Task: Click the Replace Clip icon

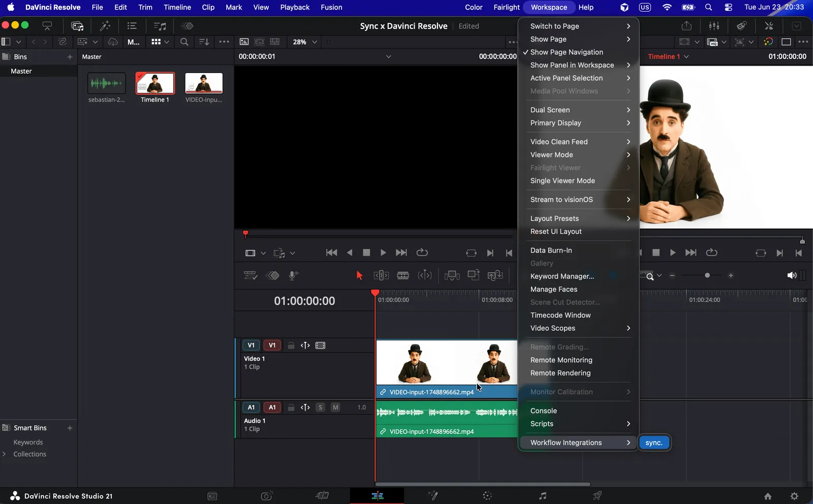Action: (x=495, y=275)
